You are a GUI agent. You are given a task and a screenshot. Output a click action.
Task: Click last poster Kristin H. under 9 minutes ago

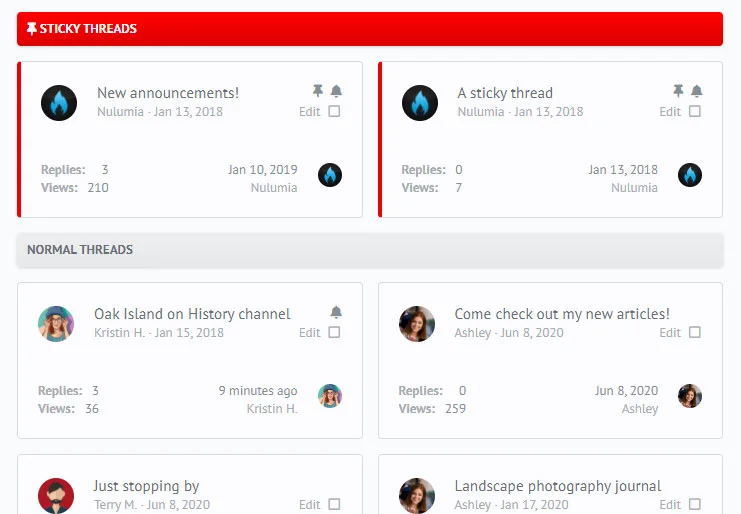pos(272,409)
